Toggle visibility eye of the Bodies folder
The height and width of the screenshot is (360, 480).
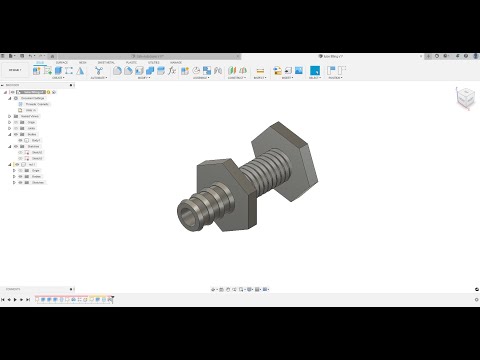16,134
